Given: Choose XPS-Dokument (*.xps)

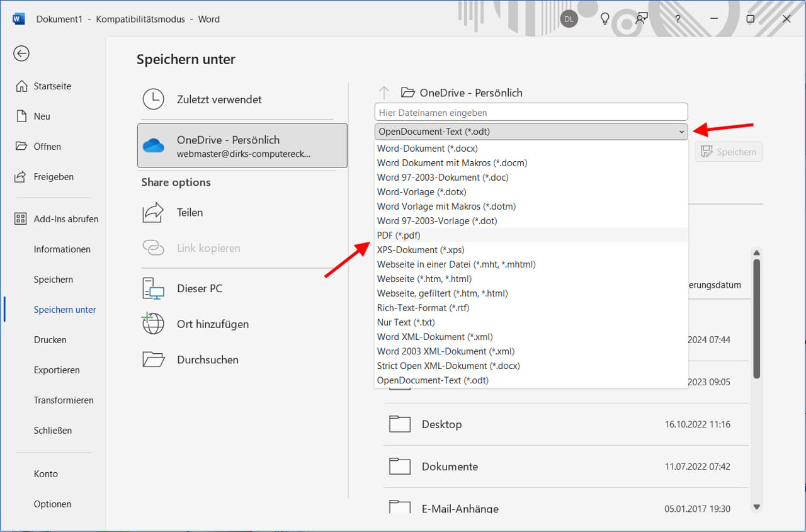Looking at the screenshot, I should coord(531,250).
